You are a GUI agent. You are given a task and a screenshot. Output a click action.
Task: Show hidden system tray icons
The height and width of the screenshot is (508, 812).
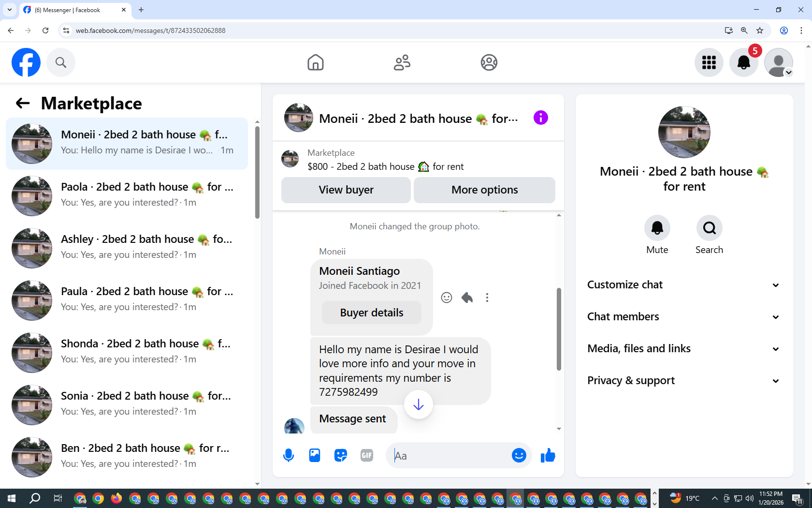tap(714, 498)
